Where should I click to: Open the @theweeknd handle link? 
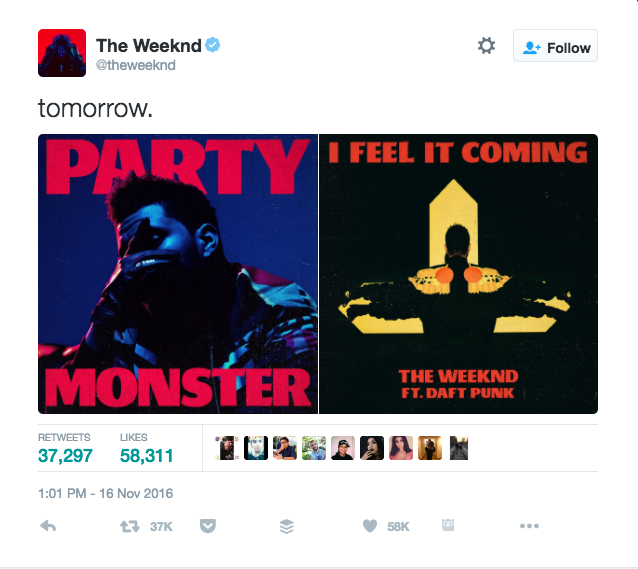(x=135, y=65)
